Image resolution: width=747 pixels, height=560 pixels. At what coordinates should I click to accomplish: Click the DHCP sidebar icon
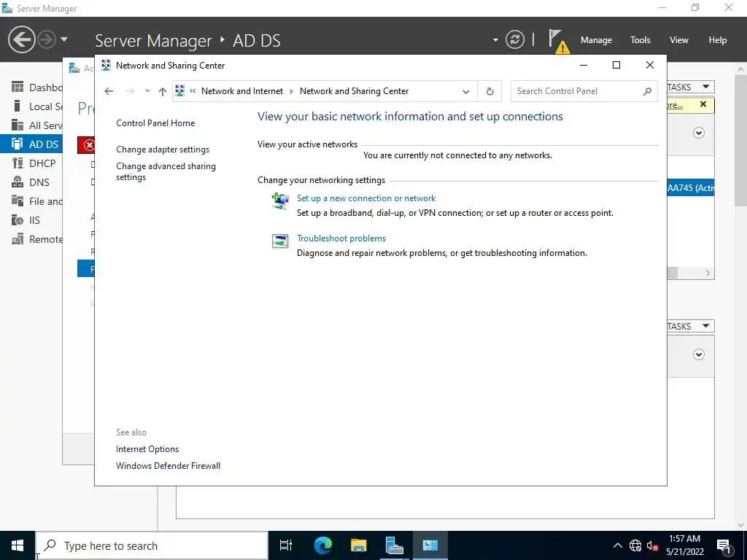click(18, 163)
